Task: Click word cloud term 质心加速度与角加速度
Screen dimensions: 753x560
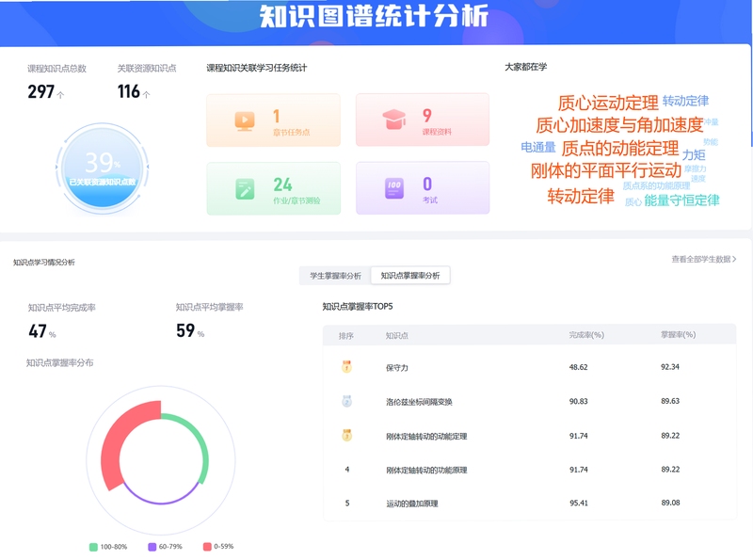Action: pyautogui.click(x=619, y=125)
